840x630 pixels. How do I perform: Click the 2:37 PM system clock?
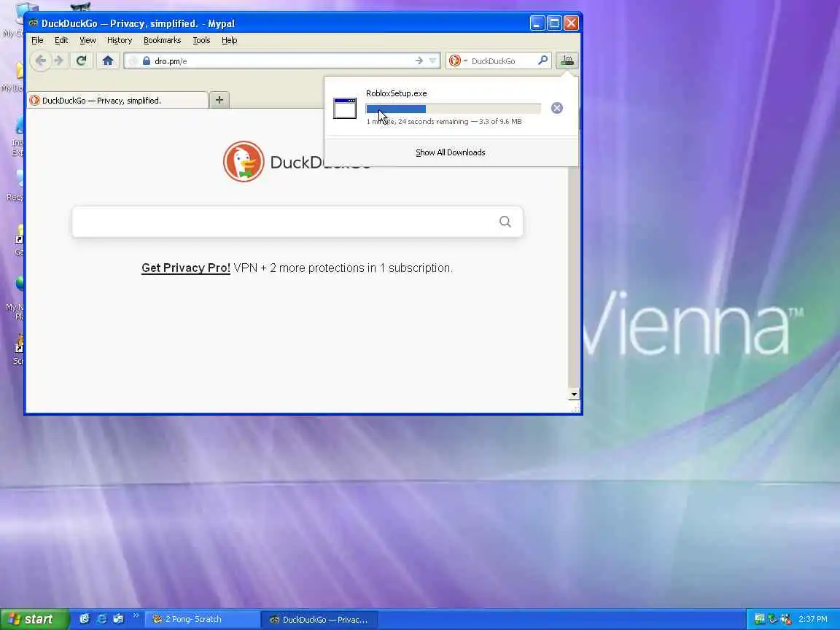[x=813, y=619]
